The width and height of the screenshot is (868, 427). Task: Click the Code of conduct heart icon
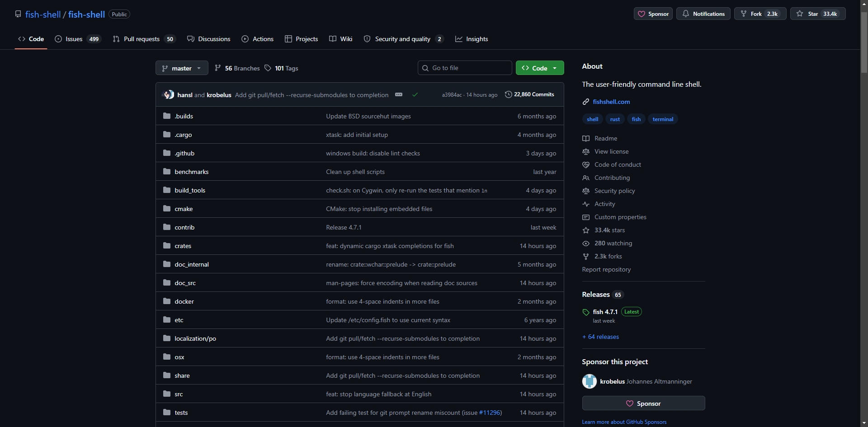tap(586, 164)
